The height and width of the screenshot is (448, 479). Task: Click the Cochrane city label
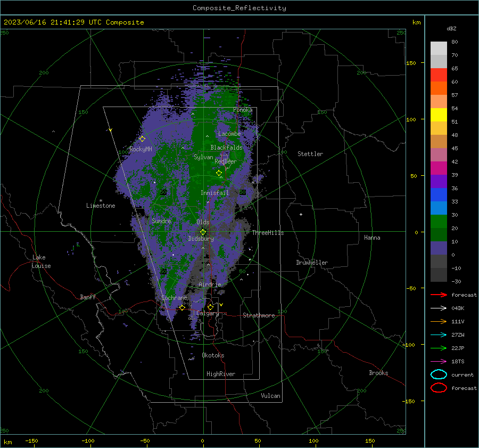click(x=174, y=298)
